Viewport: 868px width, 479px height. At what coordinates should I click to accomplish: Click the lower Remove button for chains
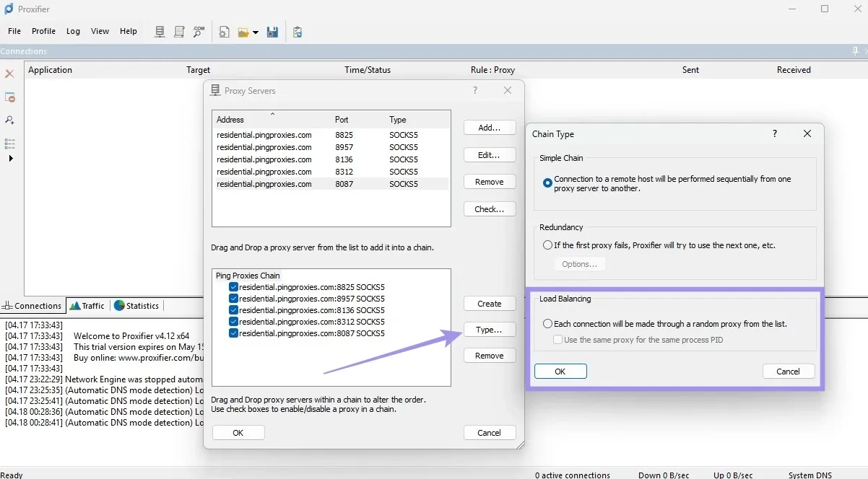[x=490, y=356]
